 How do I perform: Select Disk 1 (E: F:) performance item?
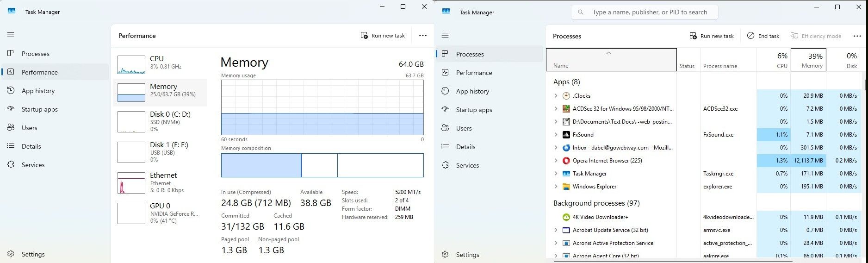point(160,152)
